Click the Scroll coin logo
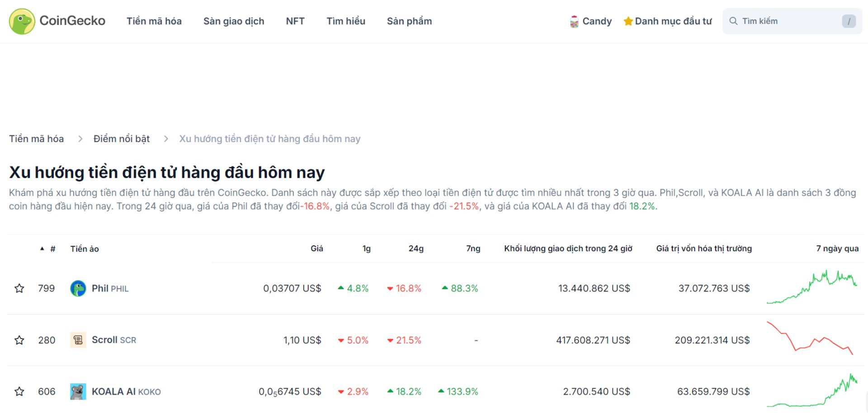 [x=78, y=340]
